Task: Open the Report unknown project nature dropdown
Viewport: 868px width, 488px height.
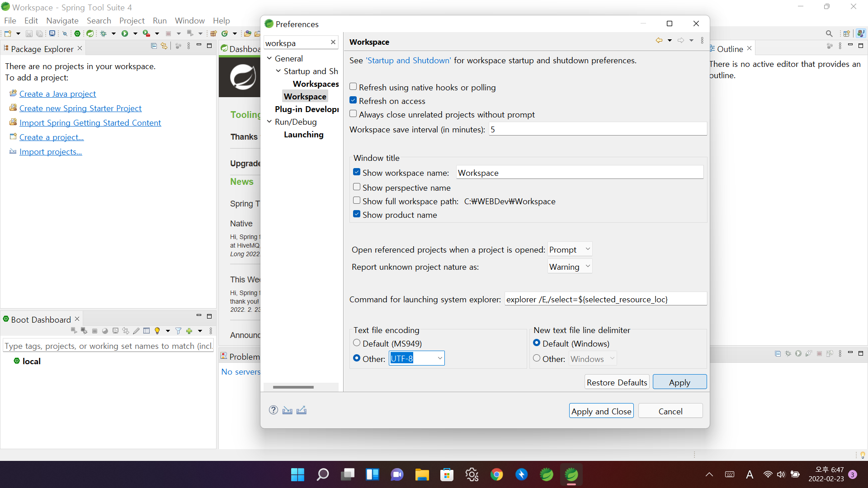Action: (x=570, y=267)
